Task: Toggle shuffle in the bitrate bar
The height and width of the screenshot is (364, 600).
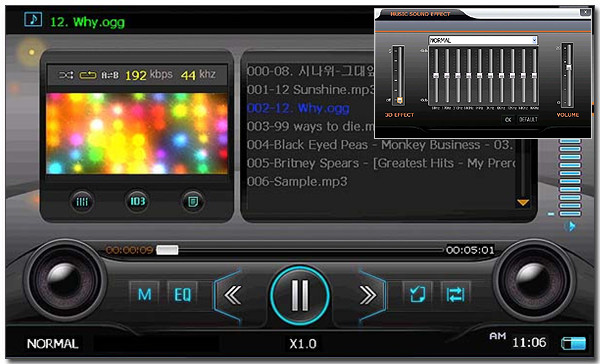Action: coord(66,75)
